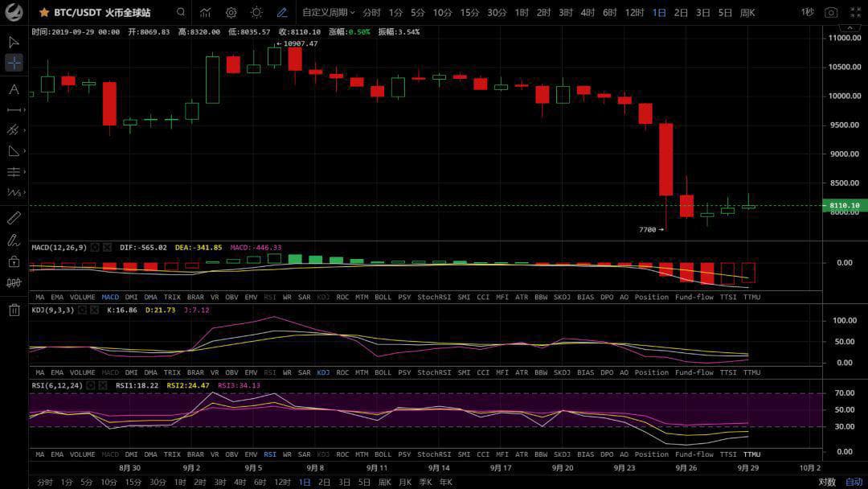868x489 pixels.
Task: Select the arrow pointer tool
Action: (x=14, y=42)
